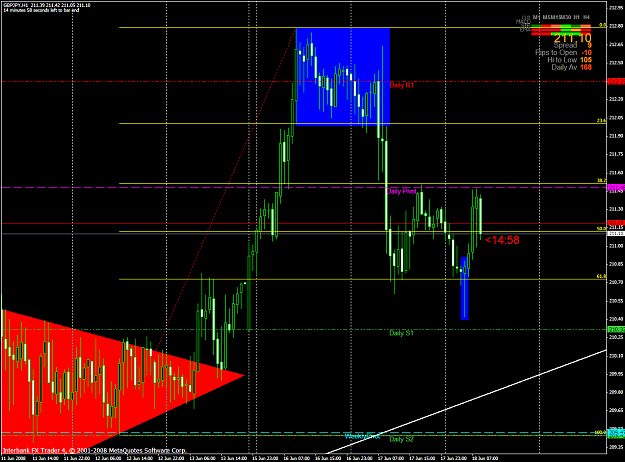Click the Fibonacci 50.0 level label

[x=601, y=228]
